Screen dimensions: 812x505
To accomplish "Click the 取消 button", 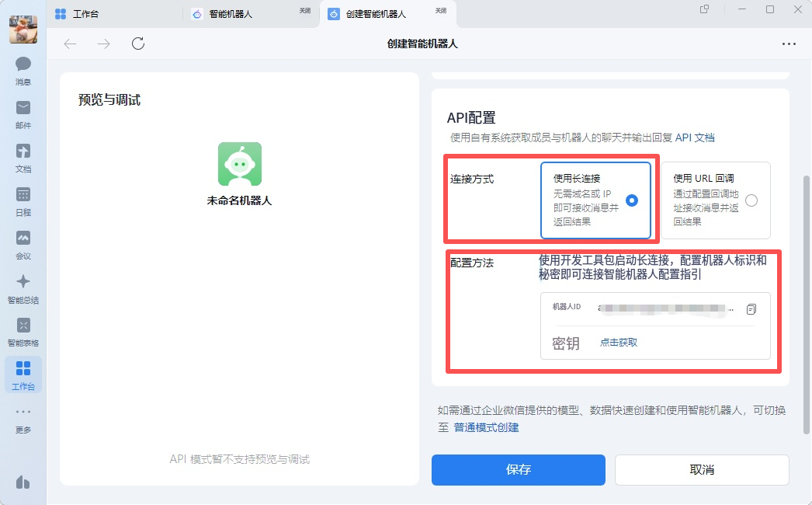I will [x=702, y=470].
